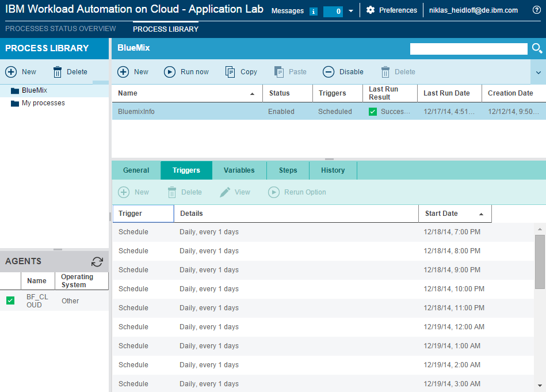Click the triggers list scroll up arrow
546x392 pixels.
click(540, 229)
